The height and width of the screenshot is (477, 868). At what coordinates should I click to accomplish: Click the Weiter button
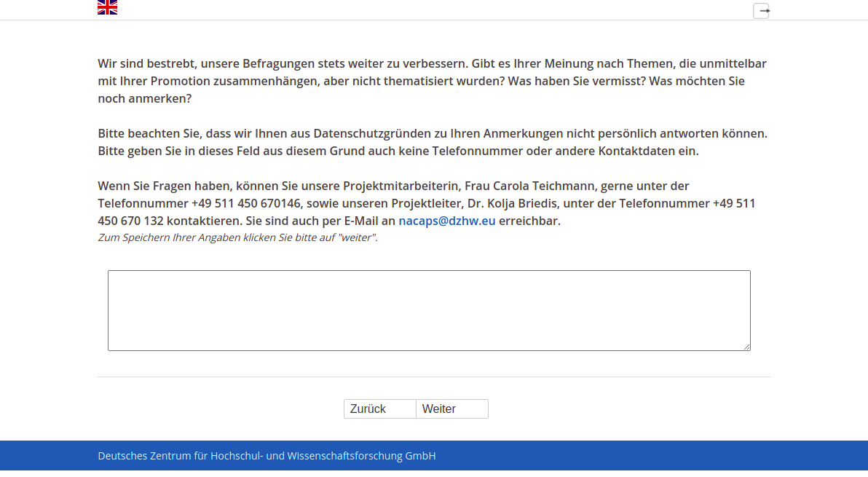(x=452, y=409)
